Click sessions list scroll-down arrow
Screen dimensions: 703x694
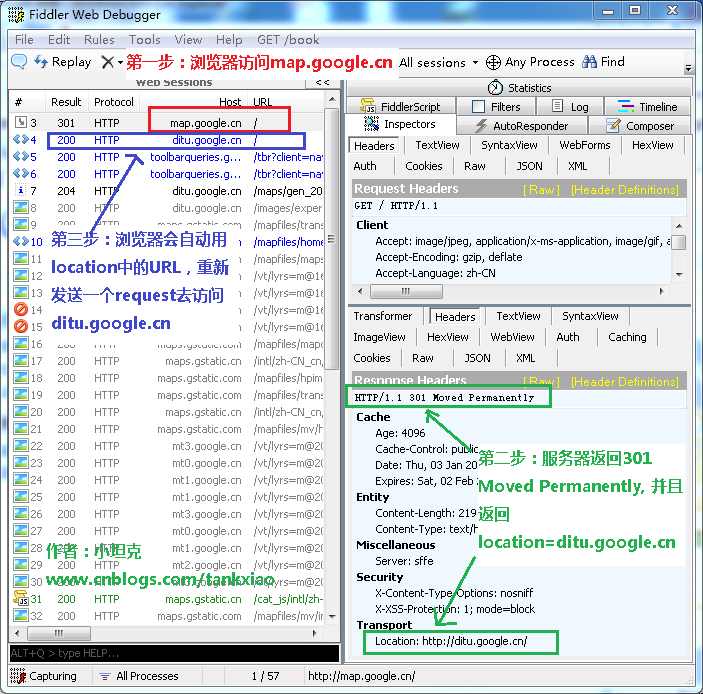[x=332, y=616]
